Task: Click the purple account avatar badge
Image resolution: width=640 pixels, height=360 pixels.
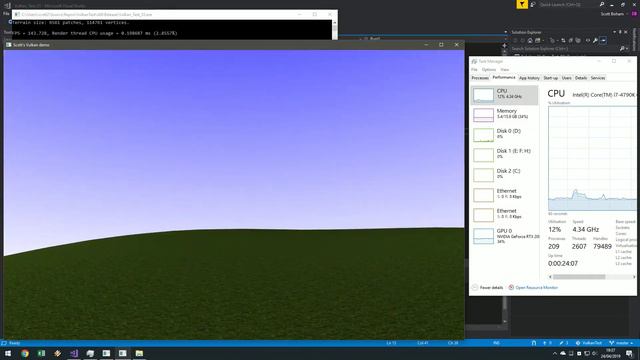Action: tap(634, 14)
